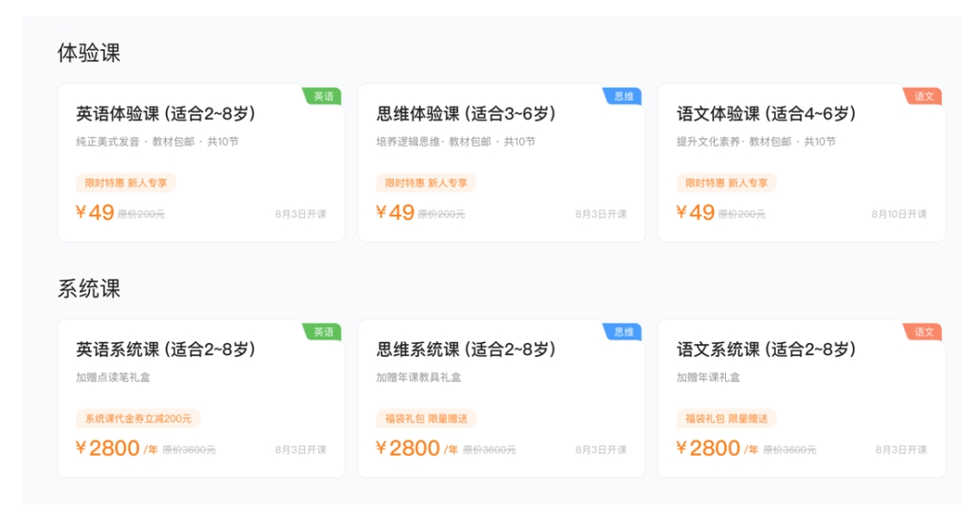Click the blue 思维 tag on 思维体验课 card
Image resolution: width=980 pixels, height=521 pixels.
tap(623, 96)
